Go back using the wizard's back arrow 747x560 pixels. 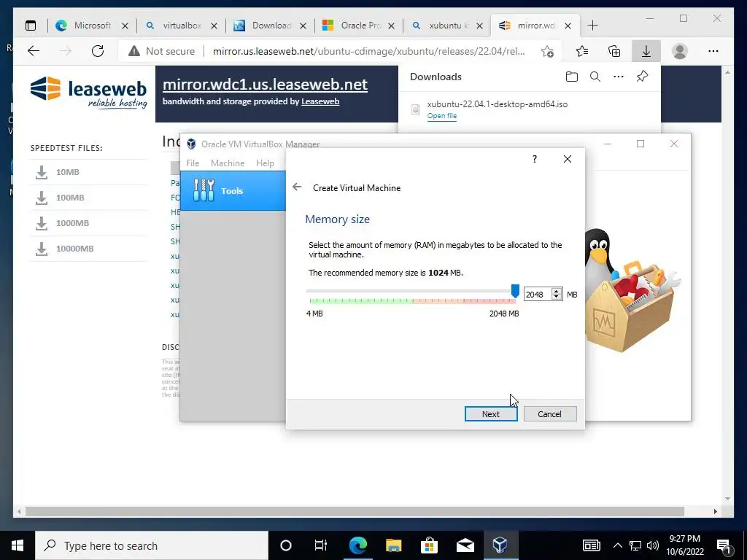297,187
